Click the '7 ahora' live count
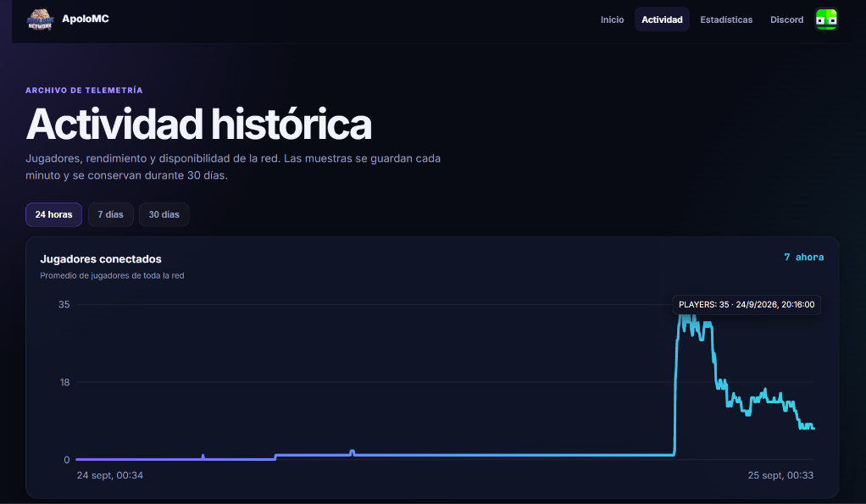 click(x=803, y=258)
